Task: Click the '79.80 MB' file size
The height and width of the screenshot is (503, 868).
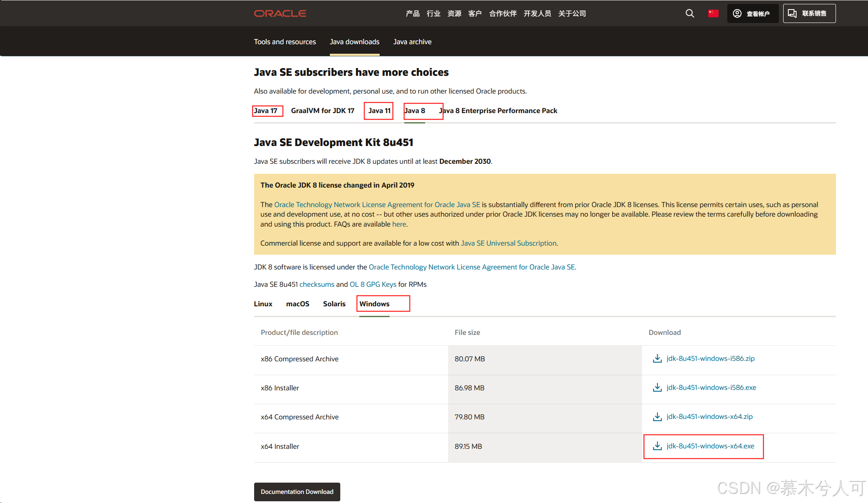Action: click(x=469, y=417)
